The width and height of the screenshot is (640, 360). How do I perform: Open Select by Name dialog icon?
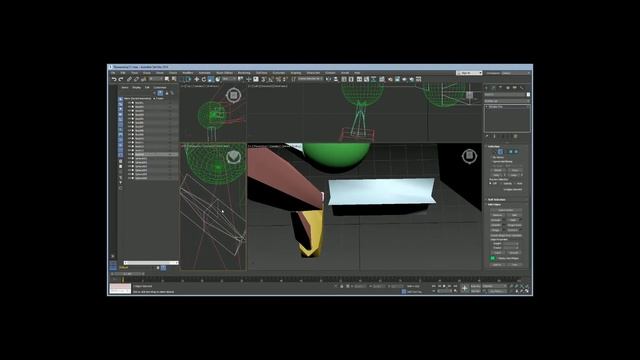click(173, 79)
